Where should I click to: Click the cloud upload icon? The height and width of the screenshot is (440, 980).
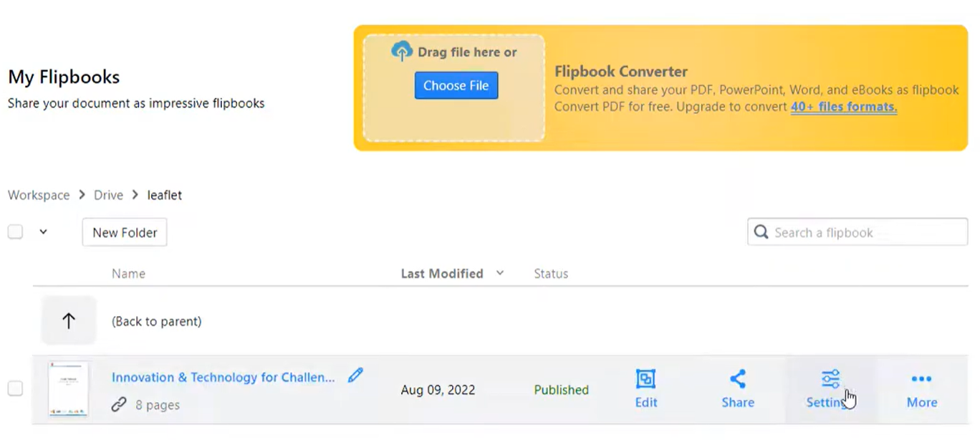tap(402, 52)
